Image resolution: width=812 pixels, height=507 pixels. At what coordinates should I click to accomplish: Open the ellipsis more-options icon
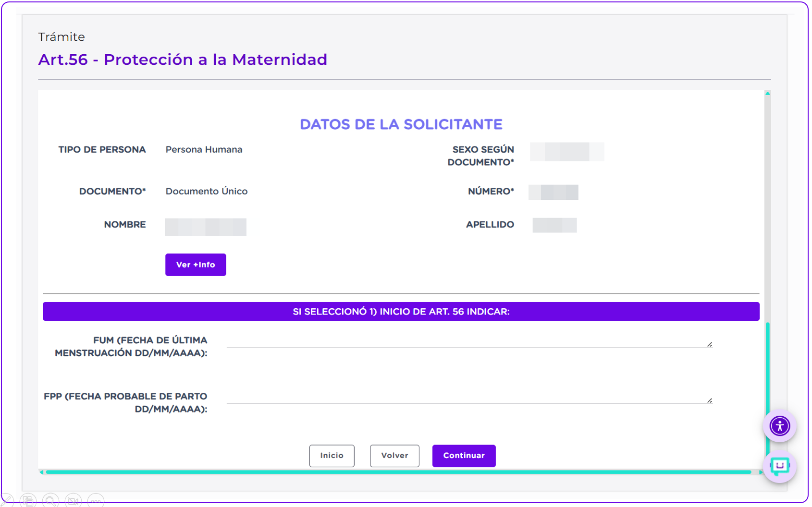coord(95,500)
